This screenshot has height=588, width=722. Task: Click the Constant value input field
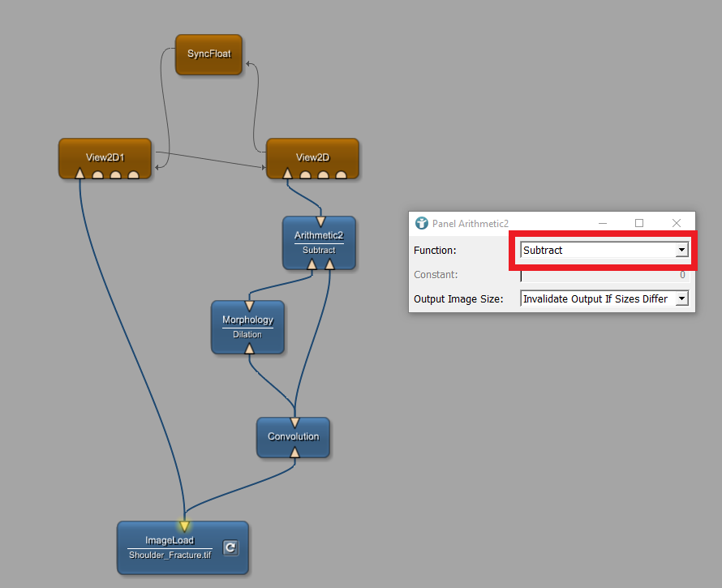click(604, 275)
